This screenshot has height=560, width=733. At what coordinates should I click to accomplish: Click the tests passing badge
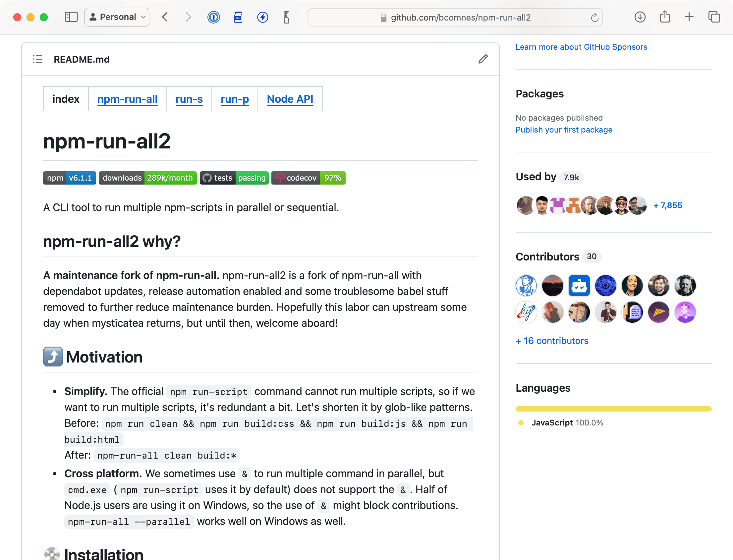[234, 178]
